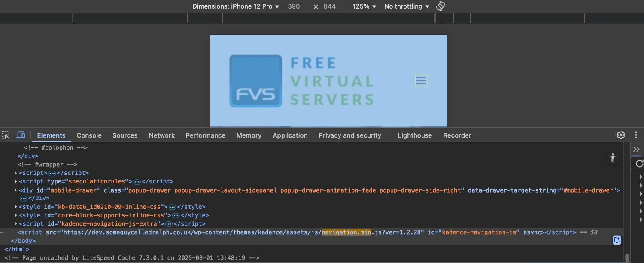Switch to the Network tab
This screenshot has height=263, width=644.
(x=162, y=135)
